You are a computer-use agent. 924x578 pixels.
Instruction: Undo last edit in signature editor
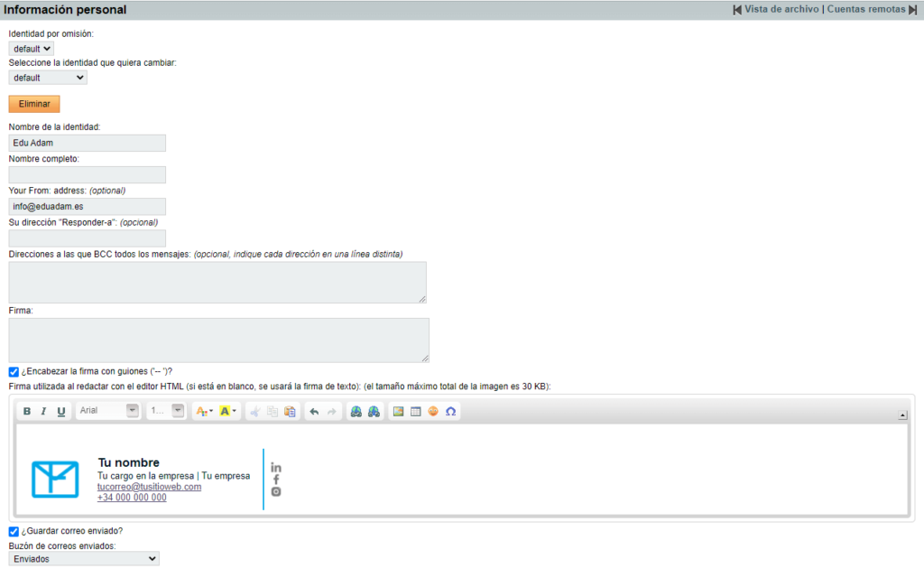[314, 412]
